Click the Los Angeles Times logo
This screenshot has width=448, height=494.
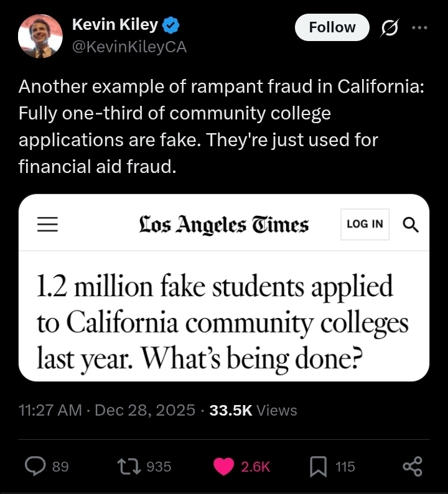tap(223, 225)
